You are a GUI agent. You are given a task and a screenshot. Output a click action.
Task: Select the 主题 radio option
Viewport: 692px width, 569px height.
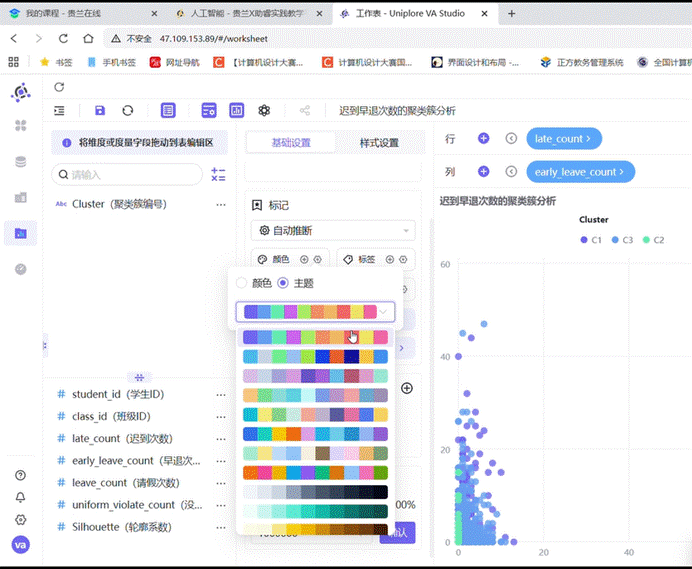[x=283, y=283]
